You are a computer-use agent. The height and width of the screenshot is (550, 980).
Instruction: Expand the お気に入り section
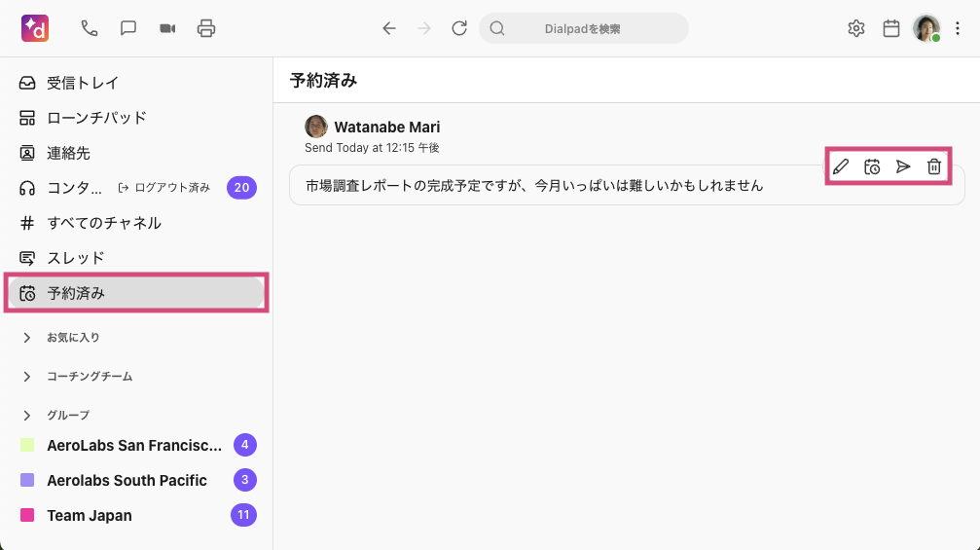(x=27, y=338)
